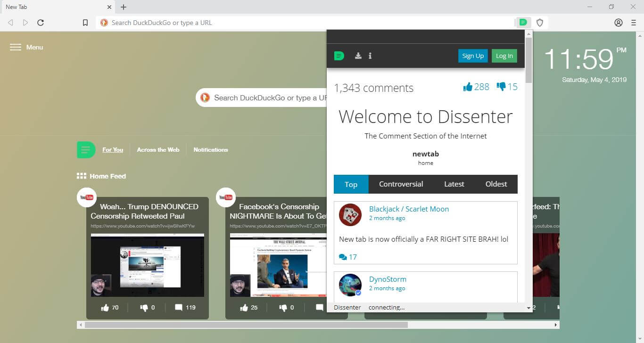The height and width of the screenshot is (343, 644).
Task: Click the Dissenter status bar label
Action: point(347,307)
